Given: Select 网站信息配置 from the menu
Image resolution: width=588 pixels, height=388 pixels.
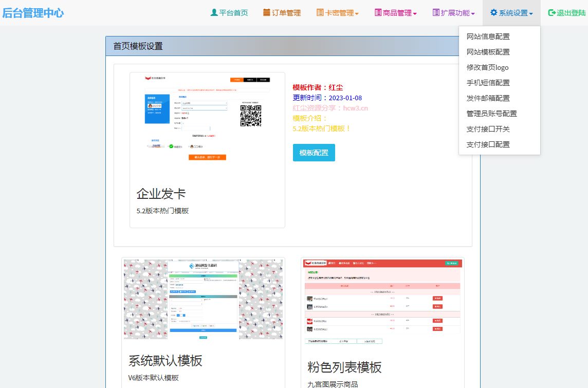Looking at the screenshot, I should click(x=488, y=36).
